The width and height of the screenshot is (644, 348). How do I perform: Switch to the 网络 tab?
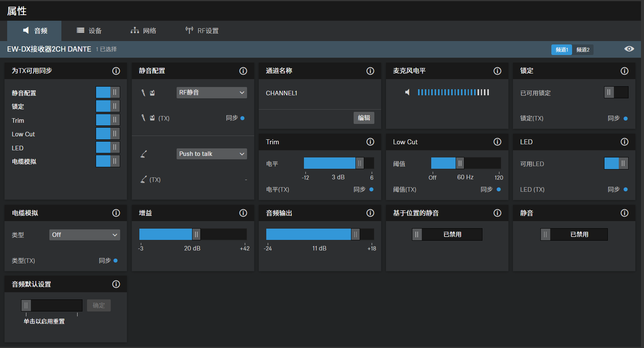[x=143, y=31]
